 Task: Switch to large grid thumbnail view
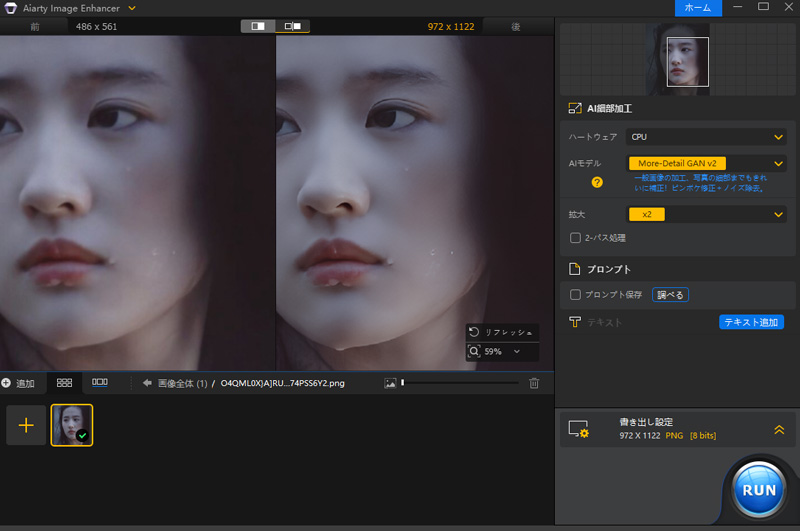(64, 383)
